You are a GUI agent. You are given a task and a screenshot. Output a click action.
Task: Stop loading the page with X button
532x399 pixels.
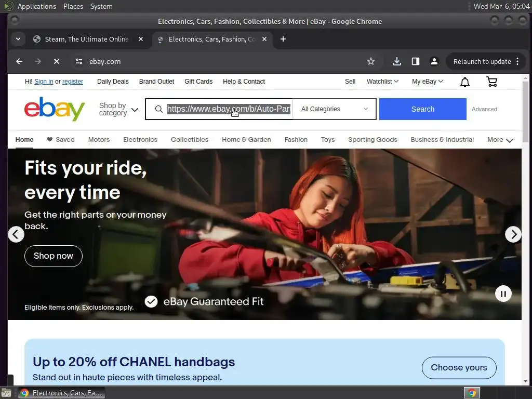pos(57,61)
